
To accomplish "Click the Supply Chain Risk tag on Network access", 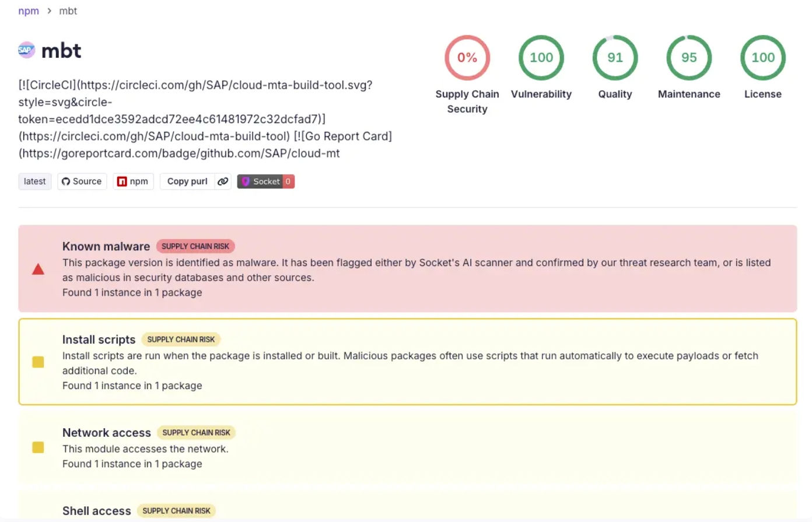I will point(196,433).
